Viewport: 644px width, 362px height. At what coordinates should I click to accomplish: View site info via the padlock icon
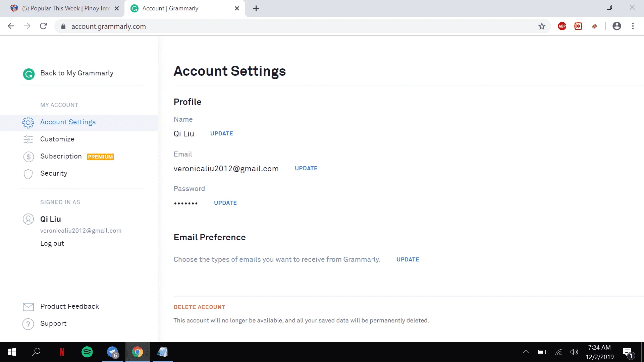pyautogui.click(x=63, y=26)
